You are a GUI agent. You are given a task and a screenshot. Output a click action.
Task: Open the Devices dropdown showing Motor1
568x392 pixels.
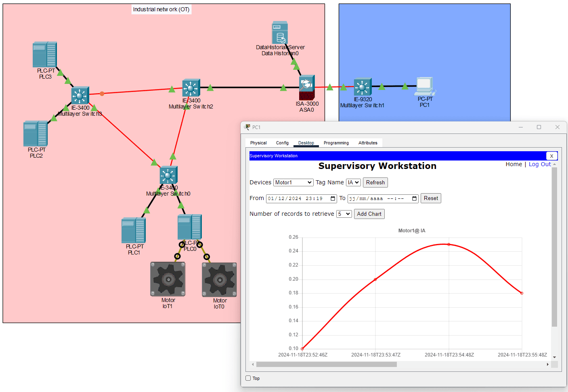(293, 182)
